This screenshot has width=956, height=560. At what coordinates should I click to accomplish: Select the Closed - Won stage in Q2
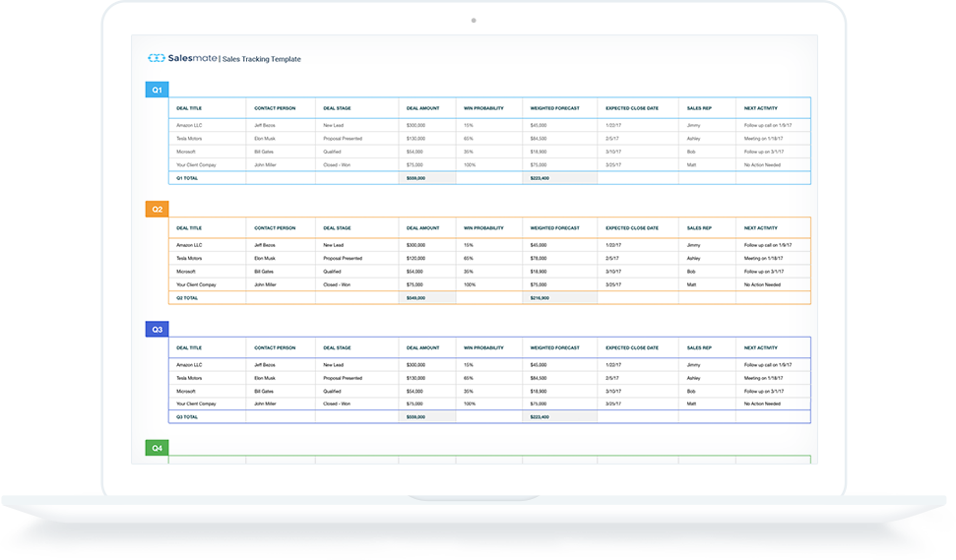[337, 284]
